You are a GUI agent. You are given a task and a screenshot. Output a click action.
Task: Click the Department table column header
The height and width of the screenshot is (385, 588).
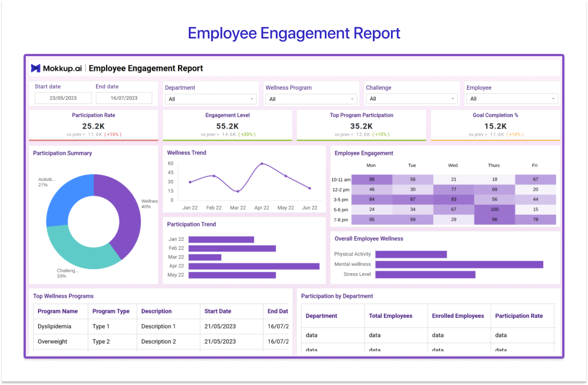pos(321,316)
